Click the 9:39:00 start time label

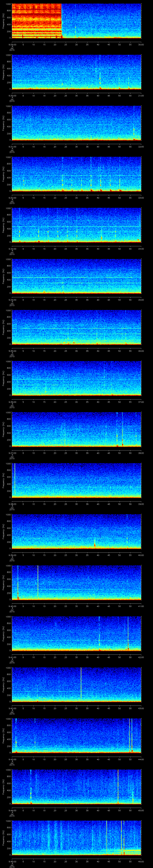pos(12,555)
